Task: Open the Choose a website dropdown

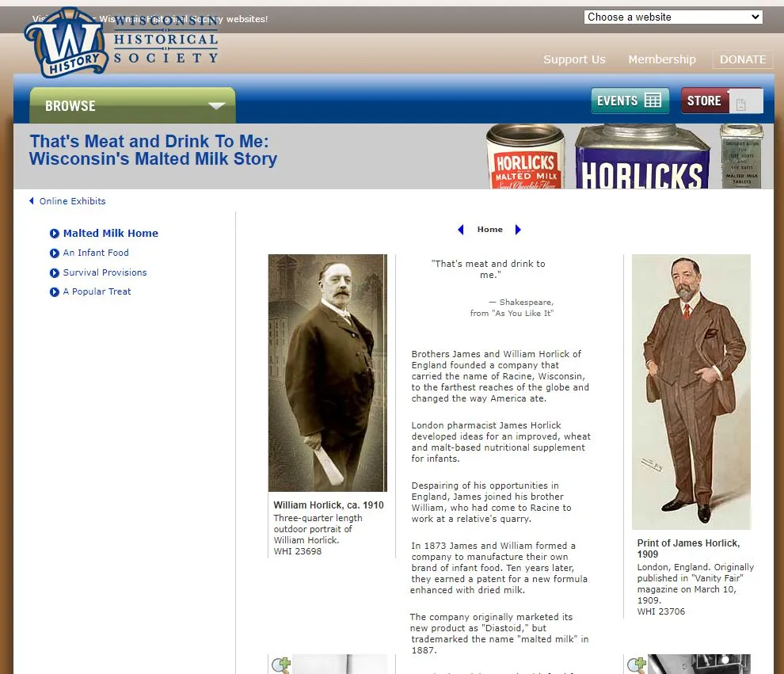Action: [673, 17]
